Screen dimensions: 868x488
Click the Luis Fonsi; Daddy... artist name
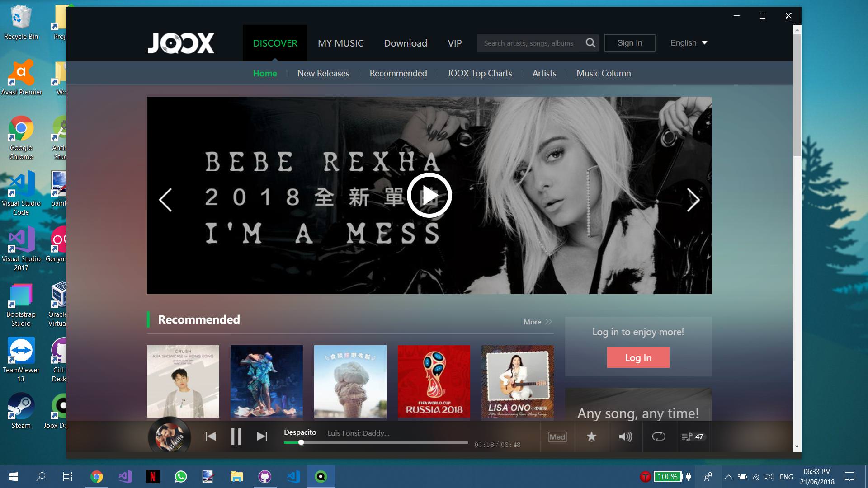pyautogui.click(x=359, y=433)
